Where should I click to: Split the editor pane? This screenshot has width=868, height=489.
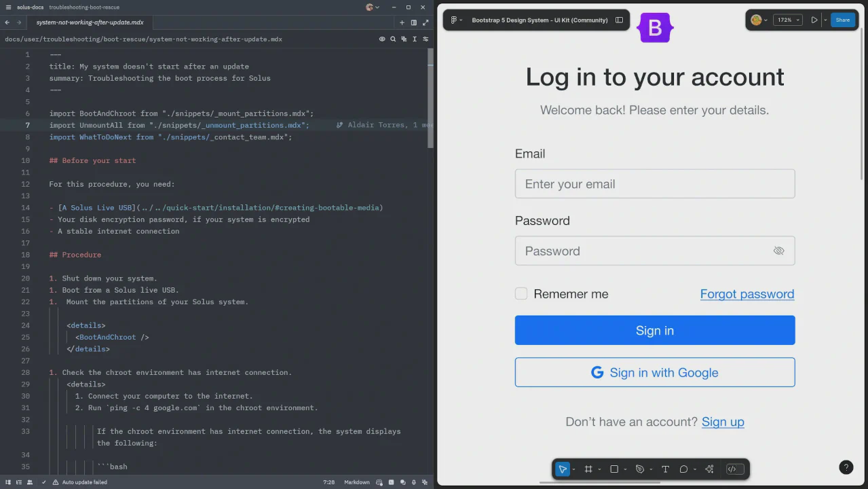(x=413, y=22)
